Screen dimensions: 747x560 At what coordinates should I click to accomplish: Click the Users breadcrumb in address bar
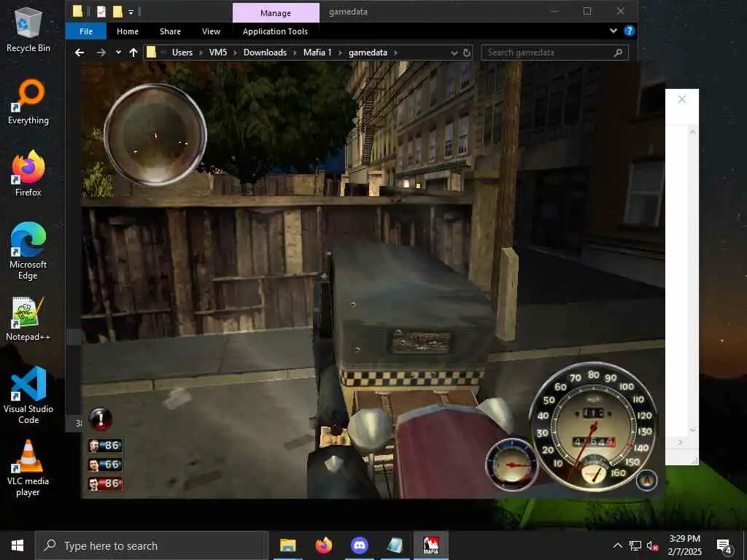tap(182, 52)
